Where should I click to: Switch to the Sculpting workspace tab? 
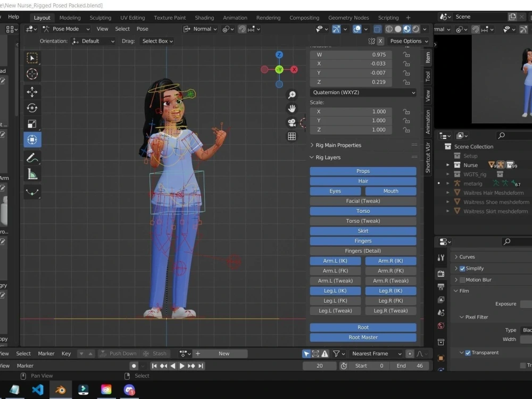(101, 18)
